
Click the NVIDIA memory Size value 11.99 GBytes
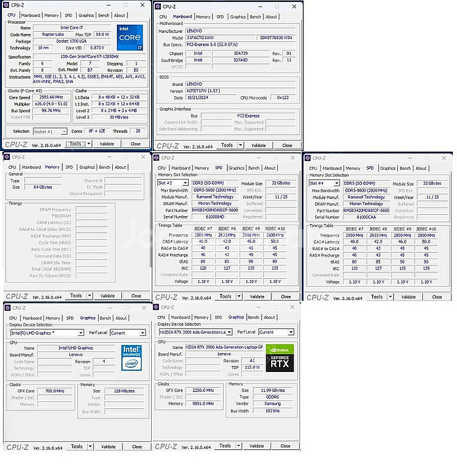tap(272, 390)
